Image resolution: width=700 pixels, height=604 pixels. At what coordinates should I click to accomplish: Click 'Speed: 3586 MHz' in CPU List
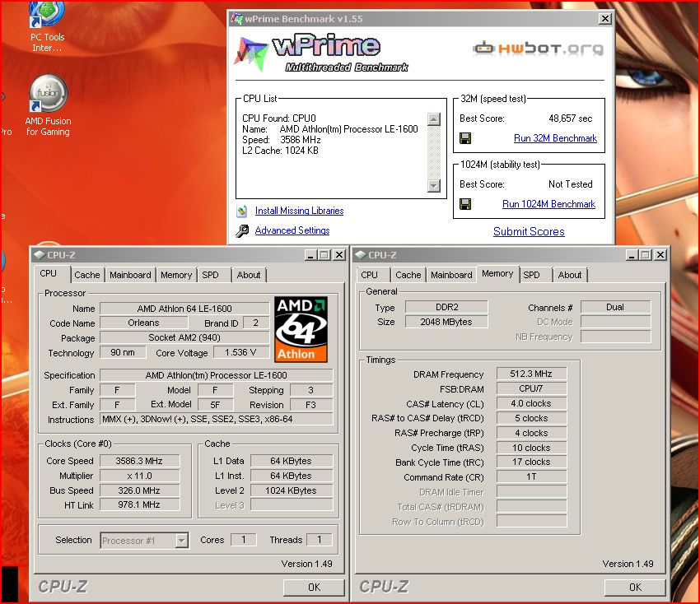tap(282, 140)
